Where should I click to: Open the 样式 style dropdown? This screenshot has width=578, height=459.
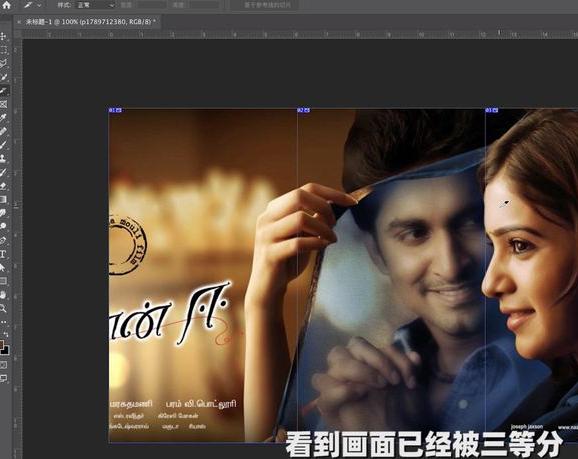95,5
